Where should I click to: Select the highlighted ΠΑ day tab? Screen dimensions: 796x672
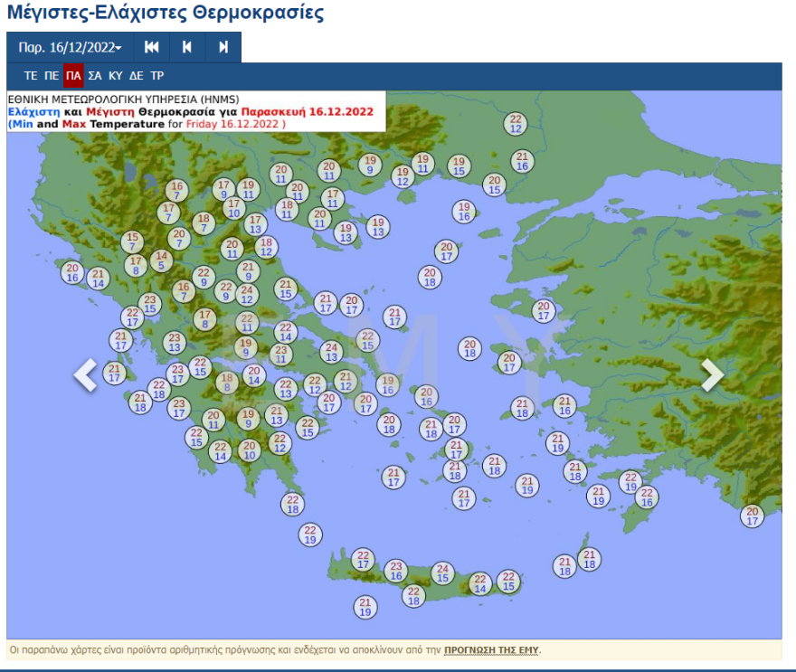73,76
